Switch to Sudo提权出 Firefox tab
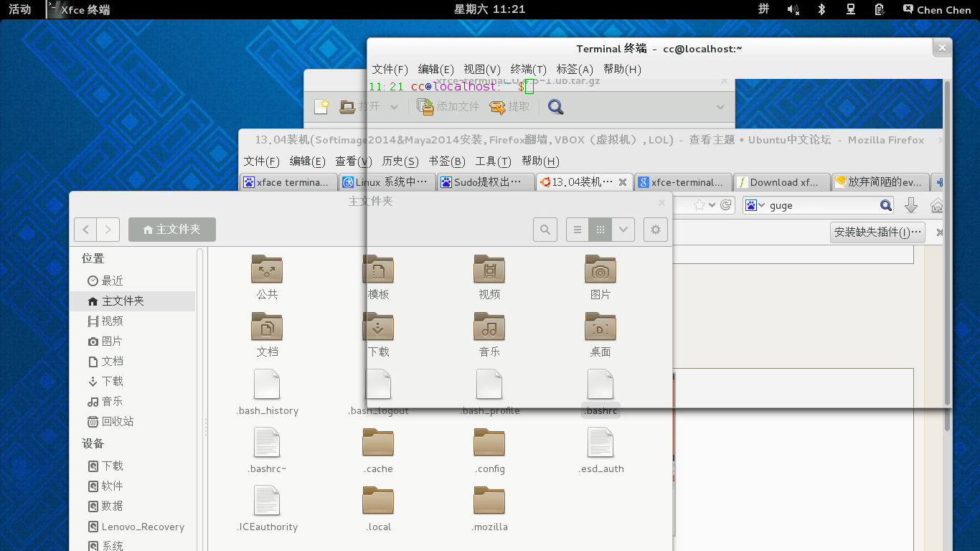The height and width of the screenshot is (551, 980). [x=486, y=182]
